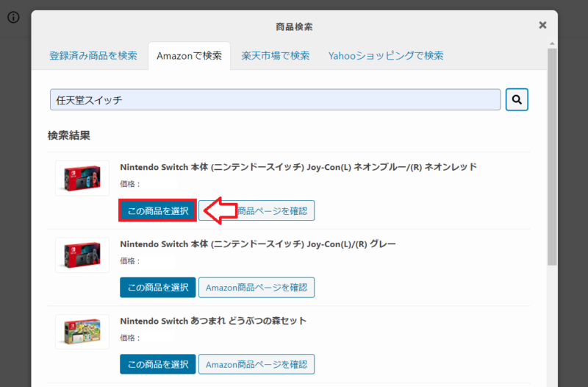
Task: Close the 商品検索 dialog with X
Action: pyautogui.click(x=542, y=25)
